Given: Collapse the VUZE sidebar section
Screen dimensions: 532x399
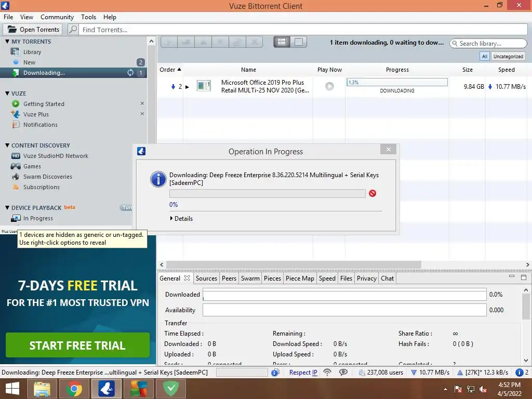Looking at the screenshot, I should 7,94.
